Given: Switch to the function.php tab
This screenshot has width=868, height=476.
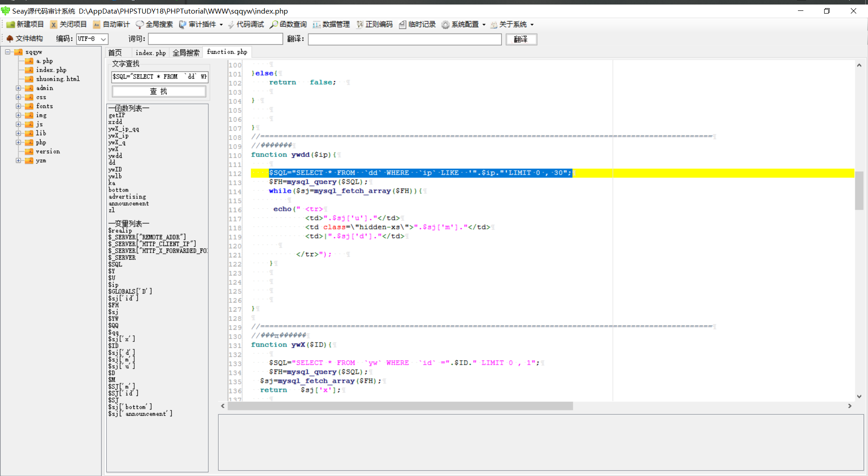Looking at the screenshot, I should click(x=227, y=52).
